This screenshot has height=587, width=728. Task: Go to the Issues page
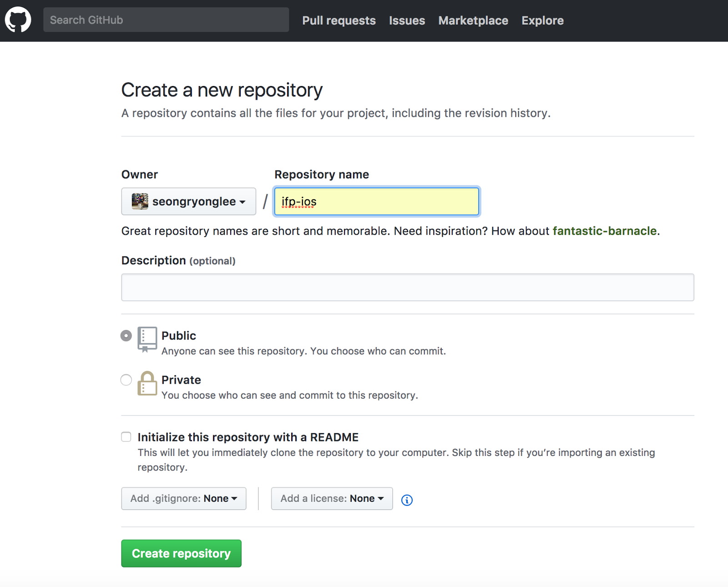pyautogui.click(x=407, y=20)
